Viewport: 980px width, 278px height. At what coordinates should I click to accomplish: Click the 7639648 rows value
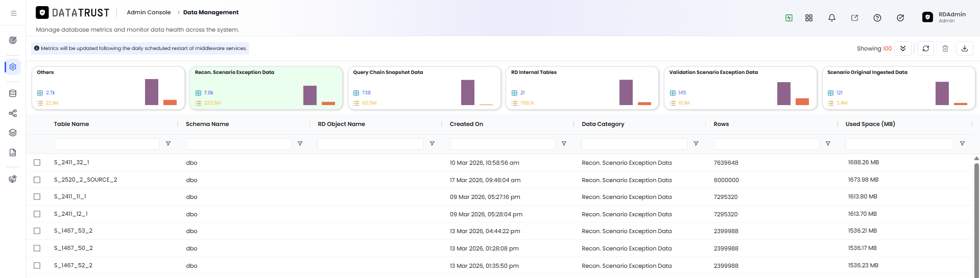(x=726, y=163)
